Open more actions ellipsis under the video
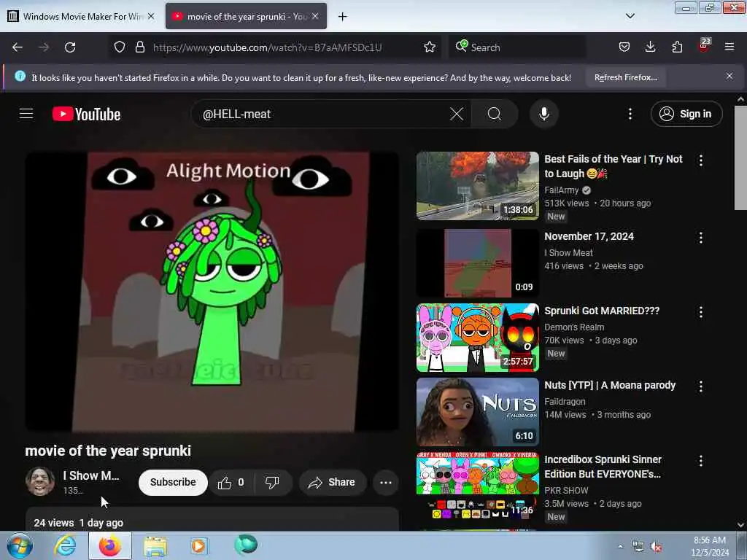 385,483
